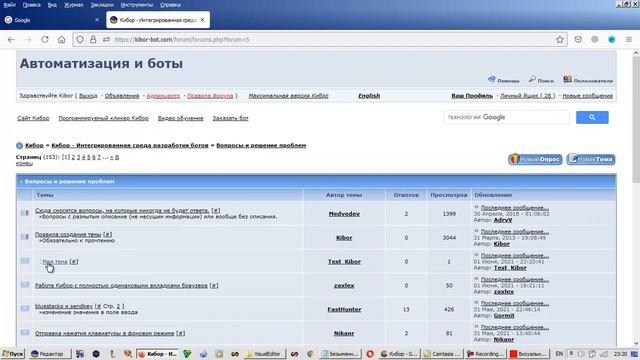The width and height of the screenshot is (640, 360).
Task: Bookmark this page with the star icon
Action: click(560, 40)
